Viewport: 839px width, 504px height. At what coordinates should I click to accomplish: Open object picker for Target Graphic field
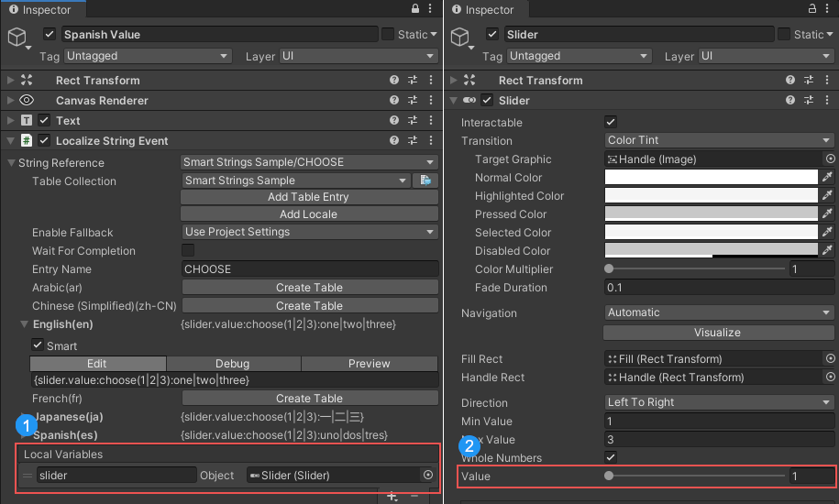(x=830, y=159)
